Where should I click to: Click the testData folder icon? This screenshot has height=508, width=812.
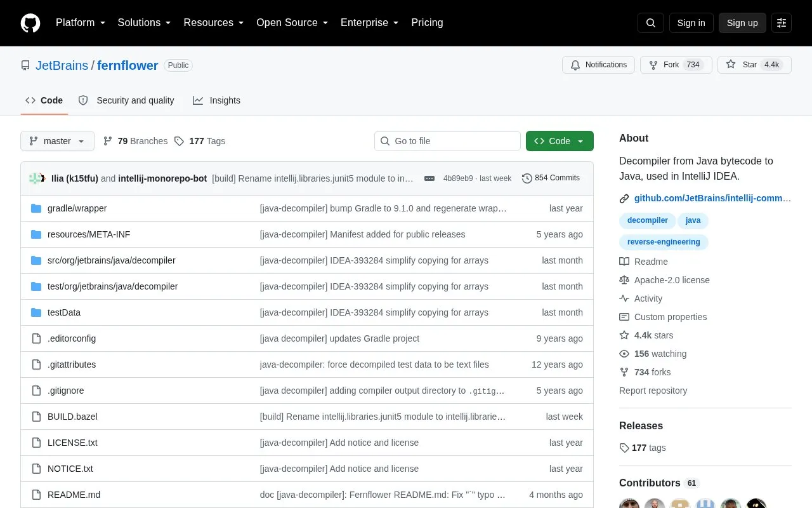tap(36, 312)
